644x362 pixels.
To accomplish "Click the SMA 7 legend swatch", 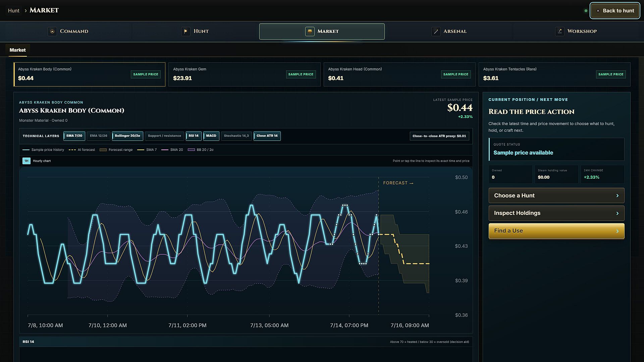I will [141, 150].
